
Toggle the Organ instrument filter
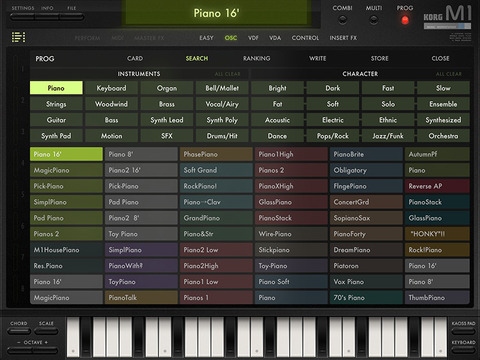click(167, 88)
